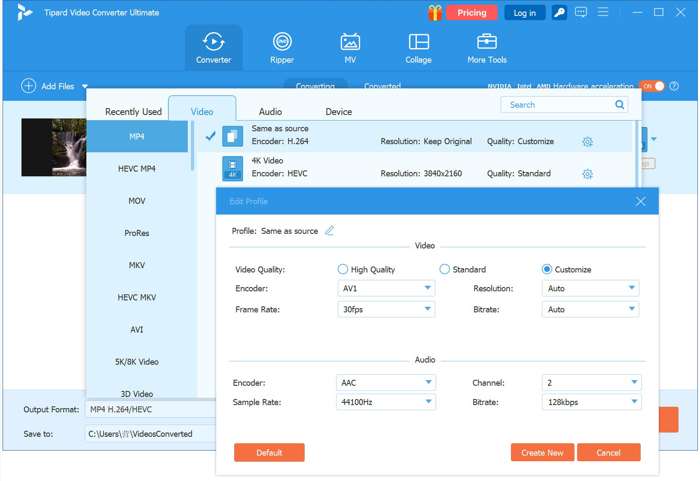This screenshot has height=481, width=700.
Task: Click the Default button
Action: pos(269,452)
